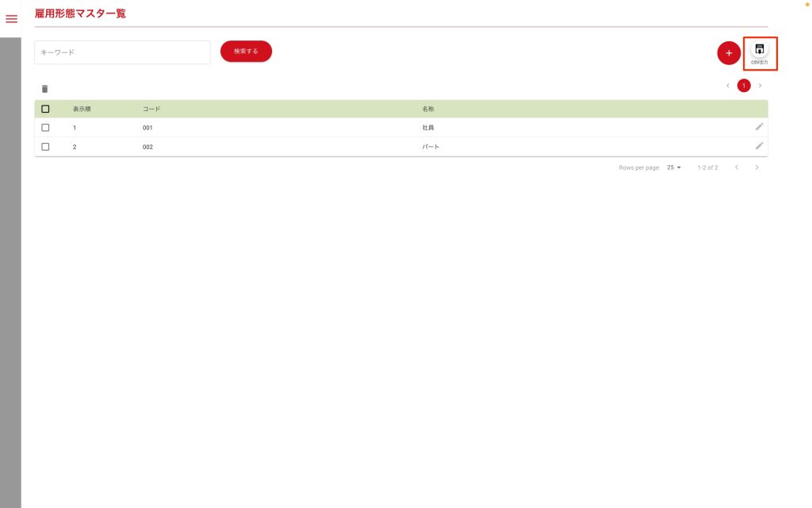This screenshot has width=812, height=508.
Task: Check the checkbox for row 001
Action: pos(45,128)
